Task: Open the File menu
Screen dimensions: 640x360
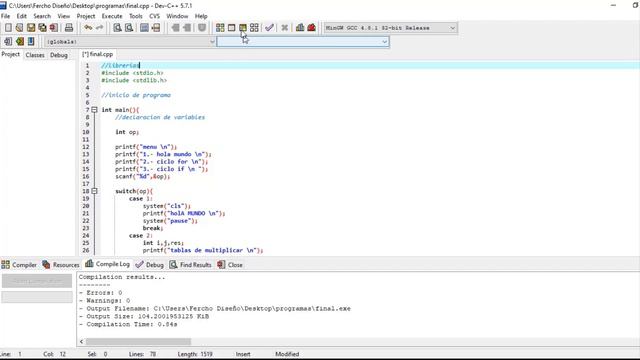Action: click(x=5, y=16)
